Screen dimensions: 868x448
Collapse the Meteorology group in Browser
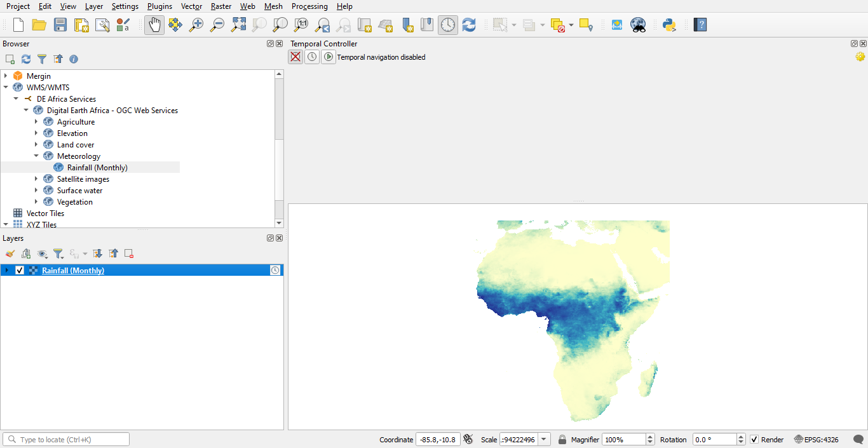37,156
